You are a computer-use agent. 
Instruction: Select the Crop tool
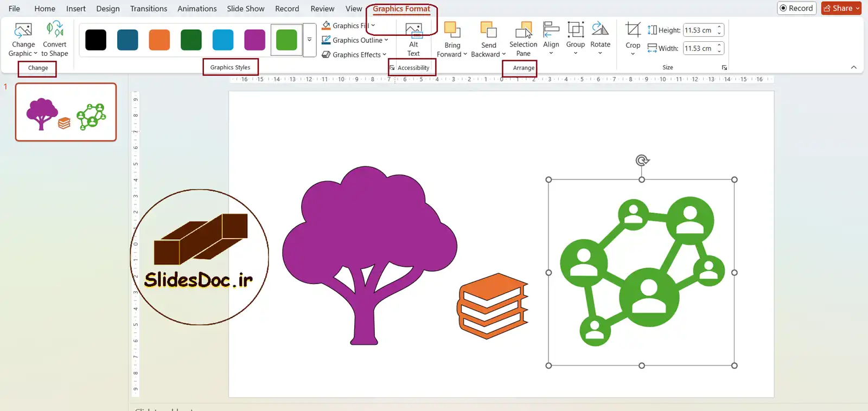(x=633, y=31)
